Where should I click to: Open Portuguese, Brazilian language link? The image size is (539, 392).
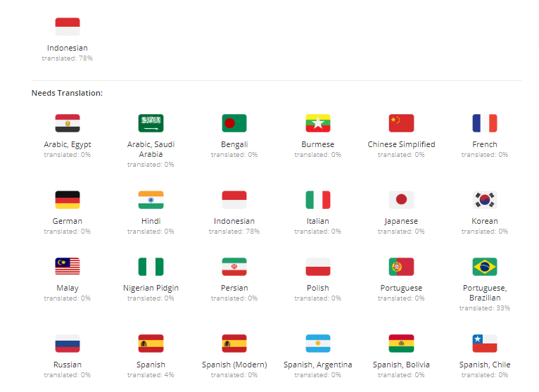pos(485,293)
